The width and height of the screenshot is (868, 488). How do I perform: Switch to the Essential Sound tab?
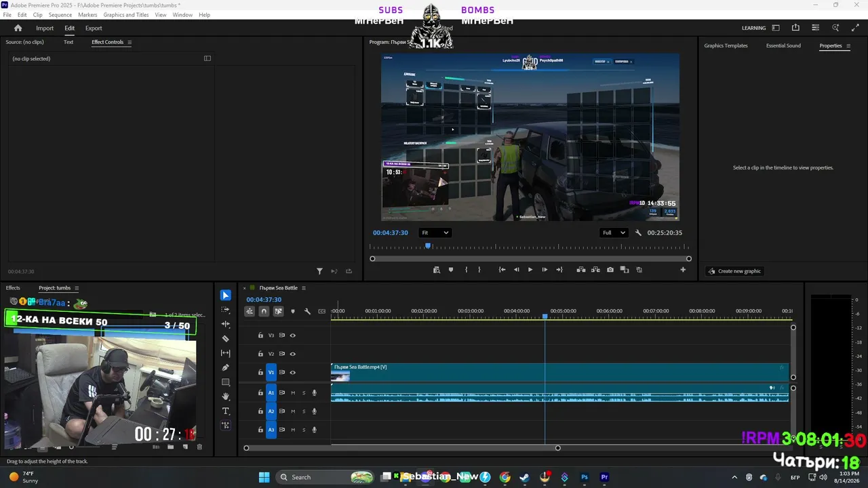(x=783, y=45)
